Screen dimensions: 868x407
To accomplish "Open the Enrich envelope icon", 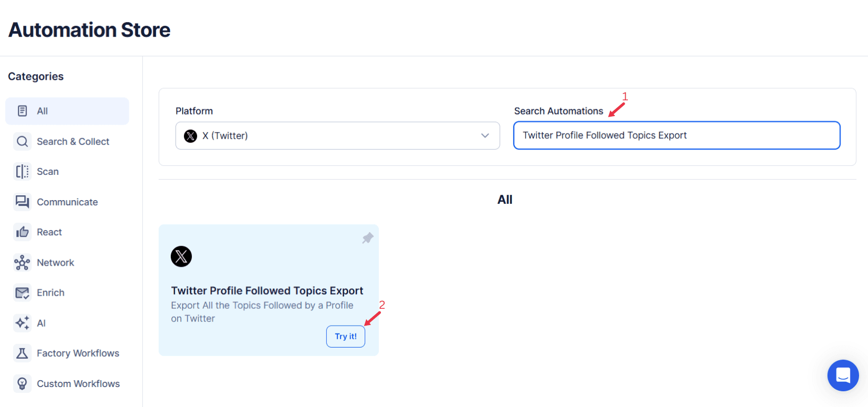I will (x=22, y=293).
